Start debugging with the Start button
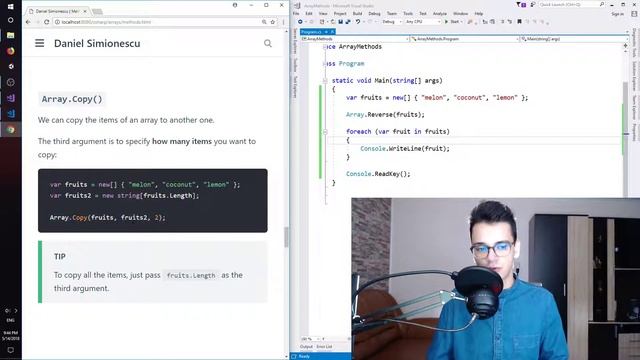The width and height of the screenshot is (640, 360). 452,22
